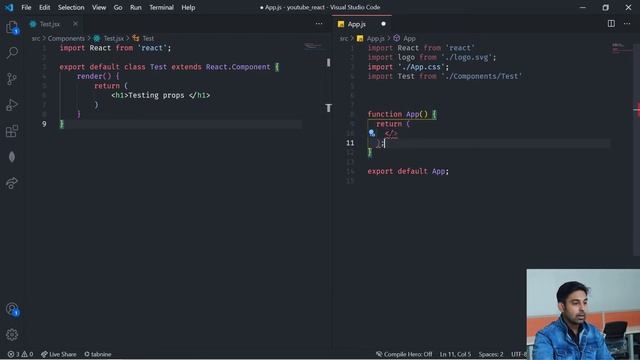Open the Terminal menu
The height and width of the screenshot is (360, 640).
point(161,7)
